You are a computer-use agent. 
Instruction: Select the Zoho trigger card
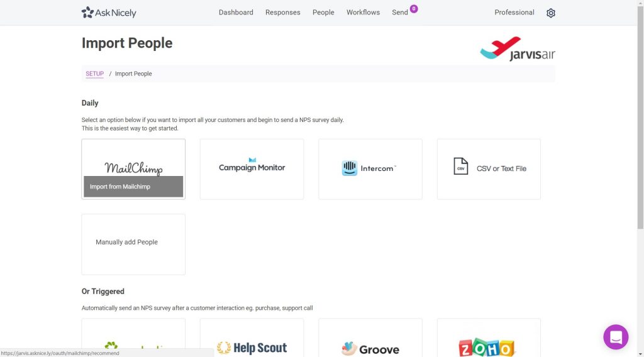[489, 338]
